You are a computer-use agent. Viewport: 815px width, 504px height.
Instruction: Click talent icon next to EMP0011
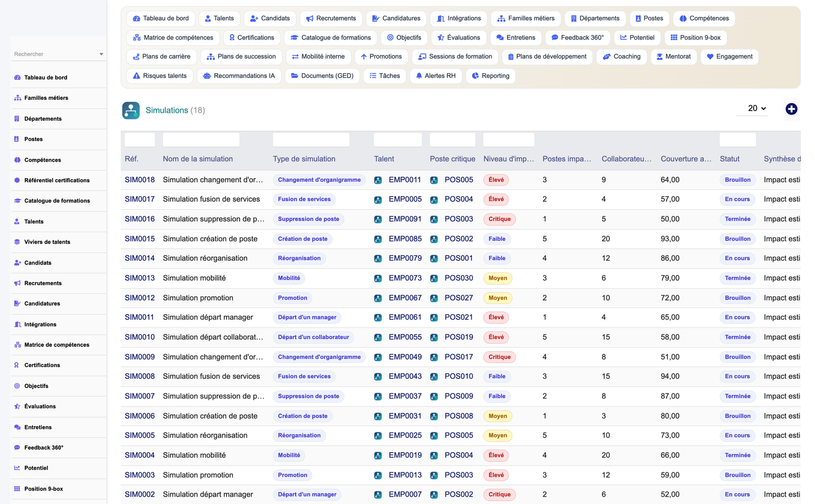coord(378,180)
